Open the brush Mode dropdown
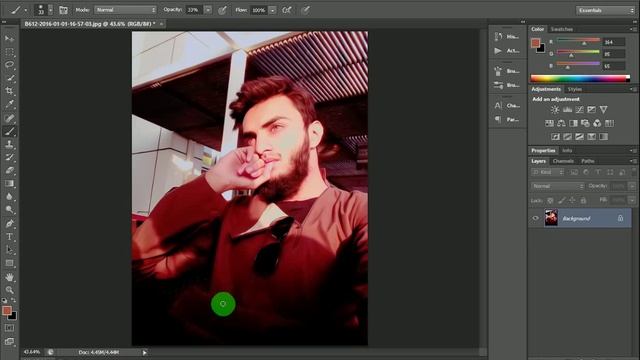The height and width of the screenshot is (360, 640). pyautogui.click(x=125, y=10)
